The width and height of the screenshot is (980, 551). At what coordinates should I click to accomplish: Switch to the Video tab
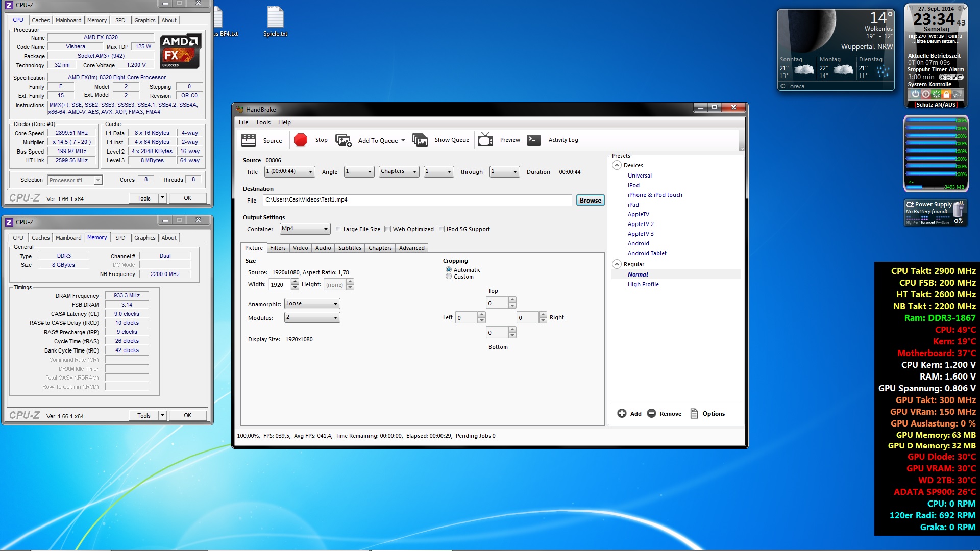coord(300,248)
